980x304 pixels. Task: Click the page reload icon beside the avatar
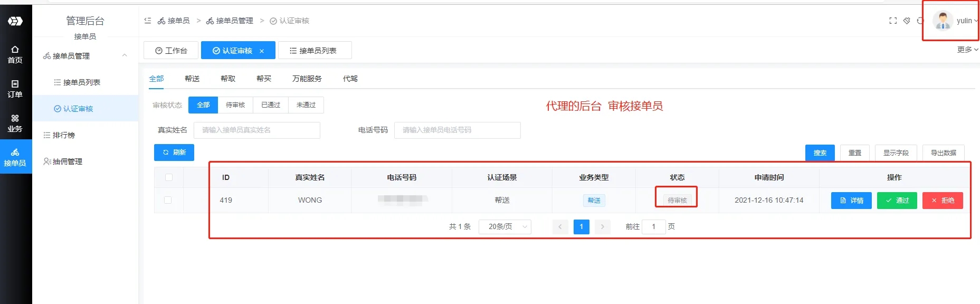[920, 21]
